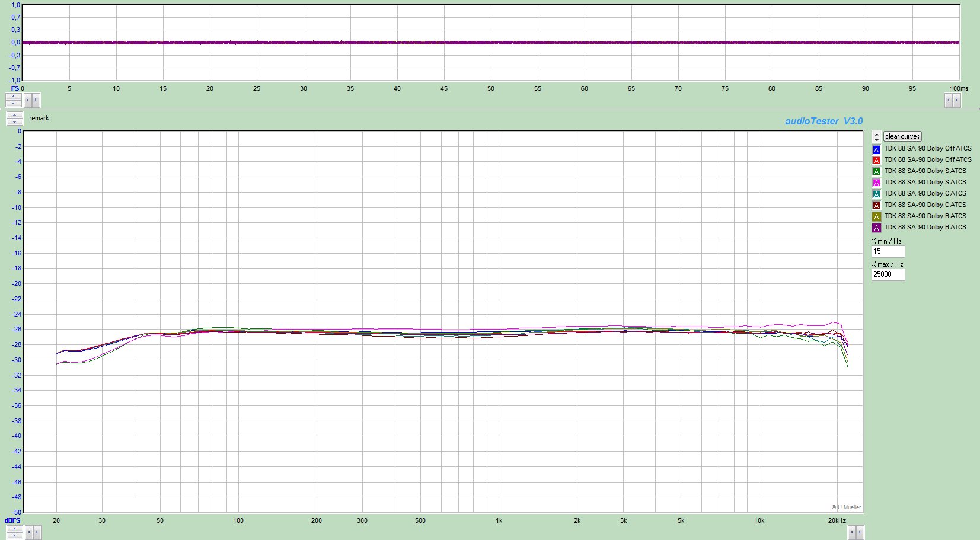
Task: Click the X min / Hz input field
Action: coord(888,251)
